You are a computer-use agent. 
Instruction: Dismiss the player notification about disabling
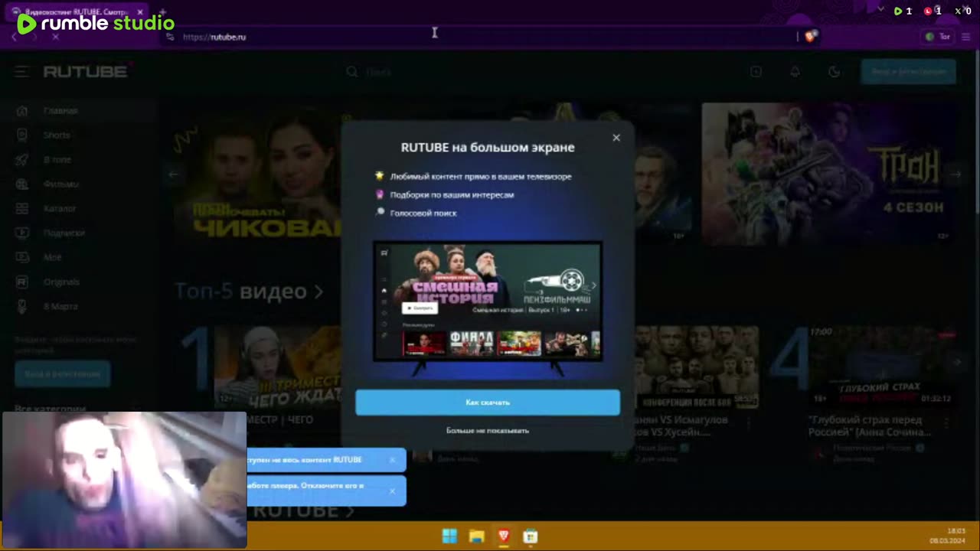pos(392,491)
